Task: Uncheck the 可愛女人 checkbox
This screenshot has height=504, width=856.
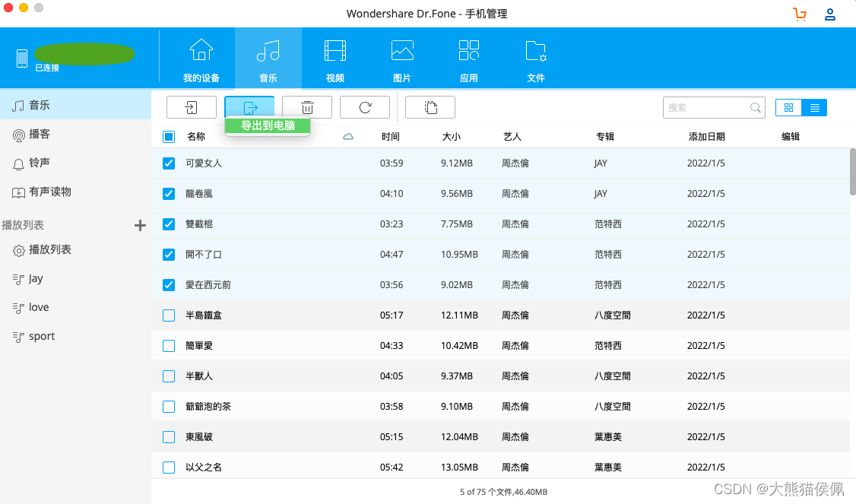Action: pyautogui.click(x=169, y=163)
